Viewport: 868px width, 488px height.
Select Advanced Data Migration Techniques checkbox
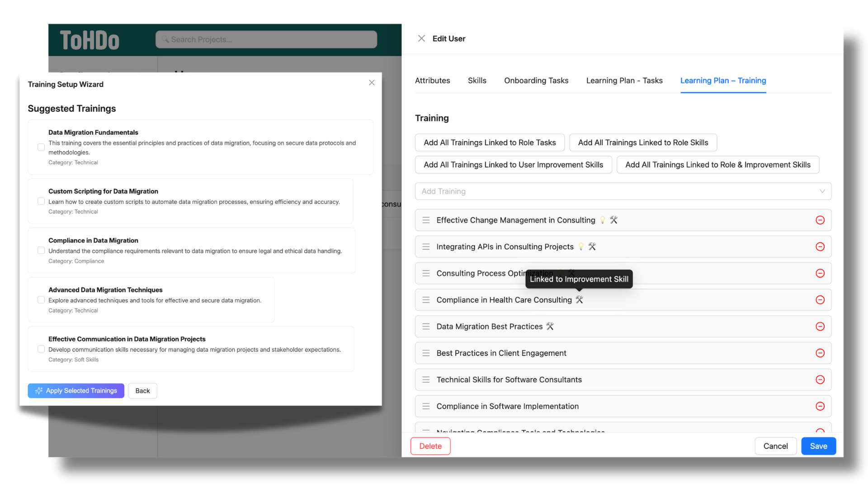[x=41, y=300]
